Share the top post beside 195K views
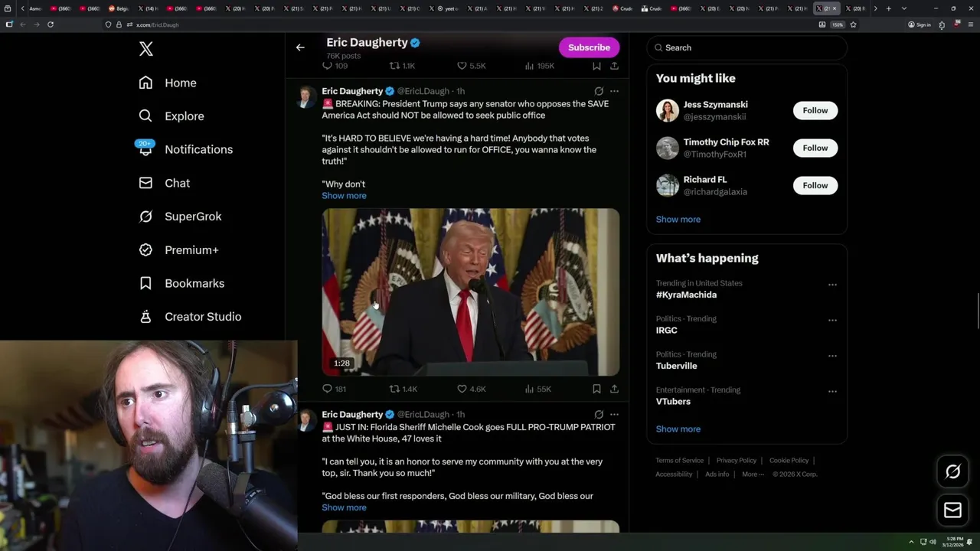The width and height of the screenshot is (980, 551). click(614, 66)
